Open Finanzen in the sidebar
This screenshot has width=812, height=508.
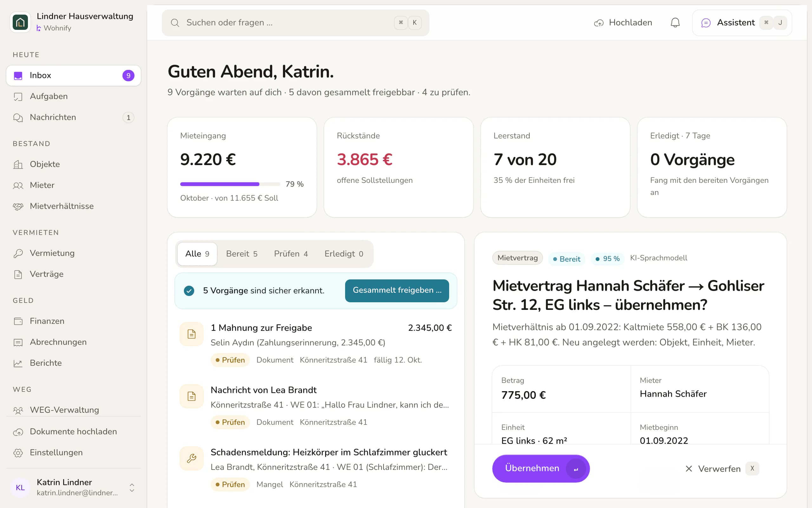pyautogui.click(x=74, y=321)
